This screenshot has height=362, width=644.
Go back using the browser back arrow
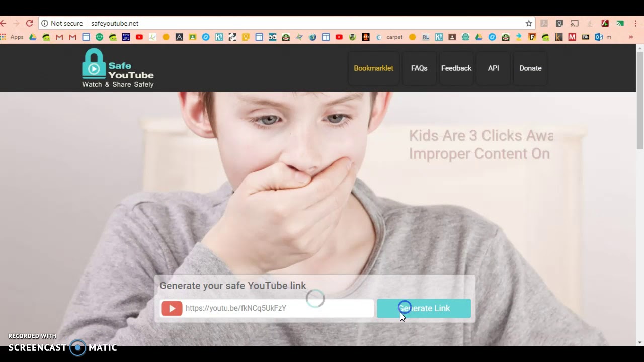coord(3,23)
